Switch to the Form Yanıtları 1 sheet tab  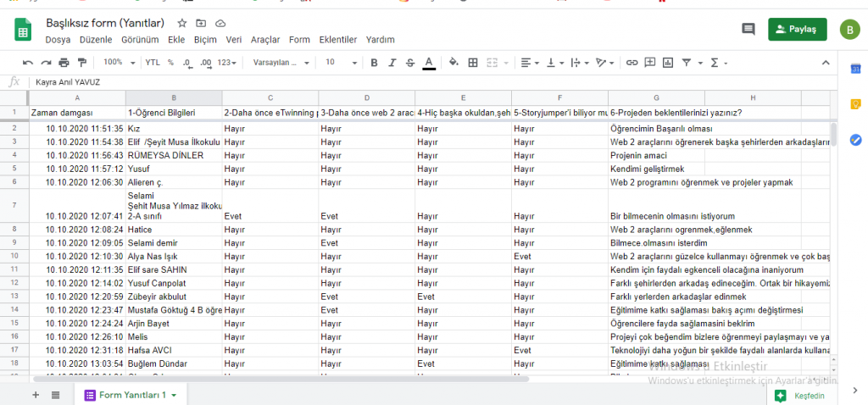click(131, 395)
